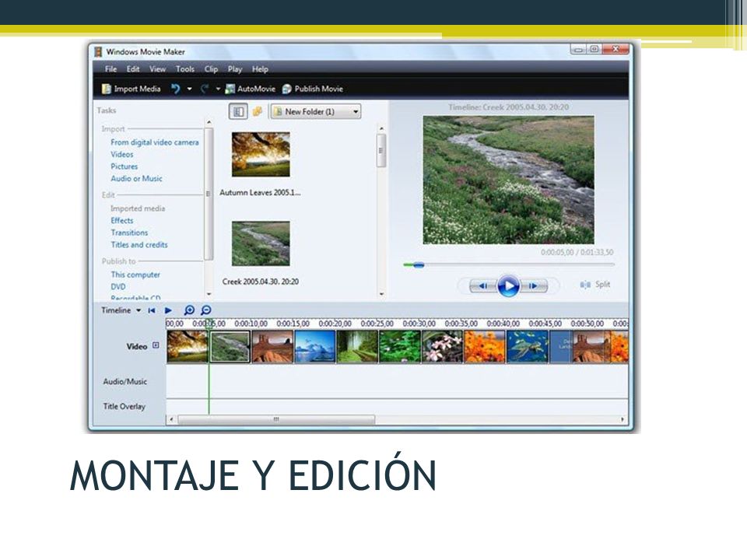Click the green timeline playhead marker

[209, 325]
